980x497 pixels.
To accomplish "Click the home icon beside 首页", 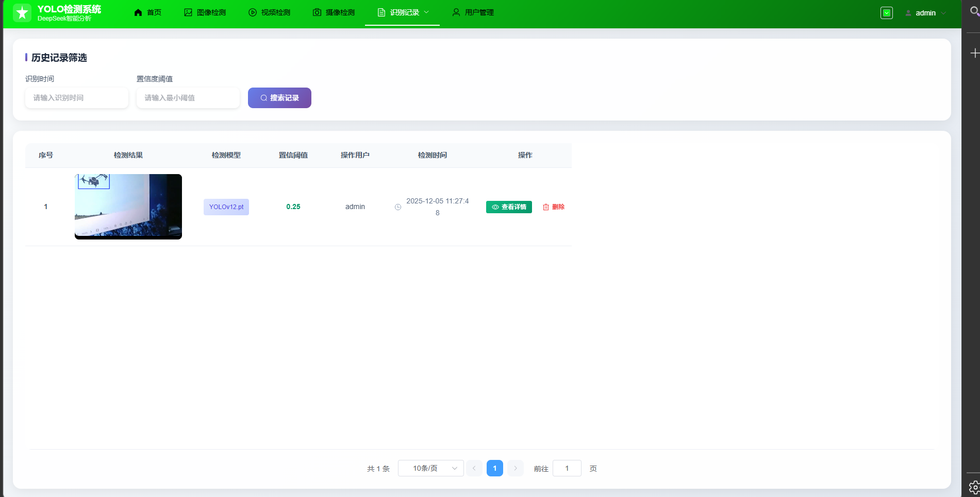I will tap(138, 12).
